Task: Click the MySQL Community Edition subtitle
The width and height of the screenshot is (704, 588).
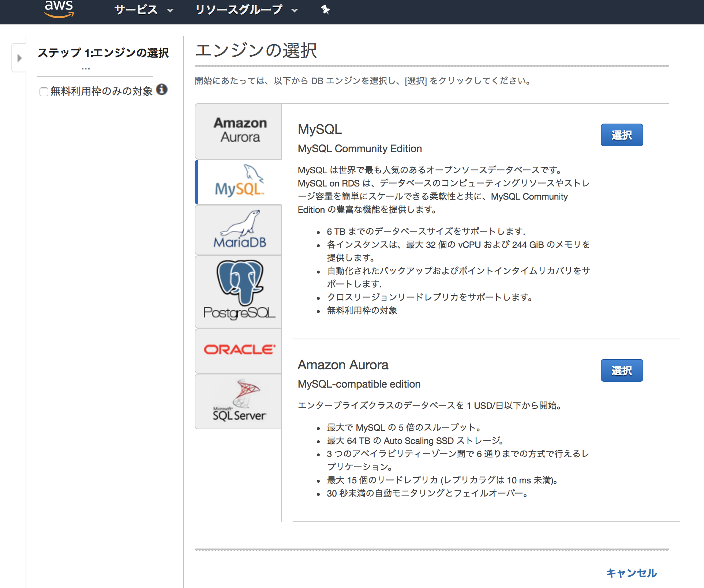Action: pos(360,148)
